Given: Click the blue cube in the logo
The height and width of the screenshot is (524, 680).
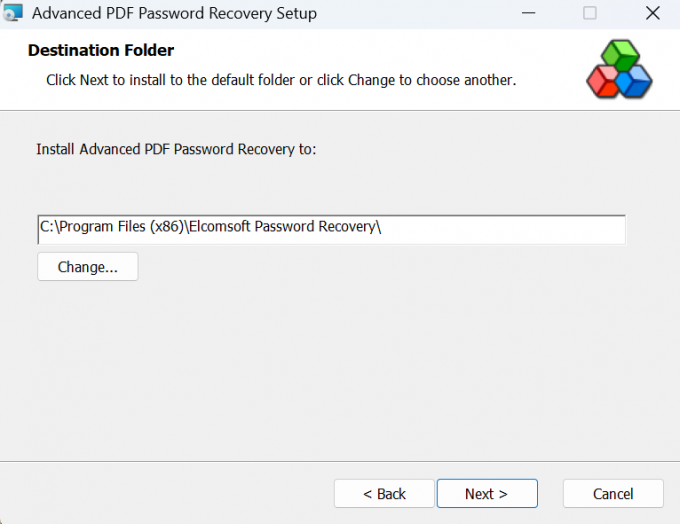Looking at the screenshot, I should pos(634,82).
